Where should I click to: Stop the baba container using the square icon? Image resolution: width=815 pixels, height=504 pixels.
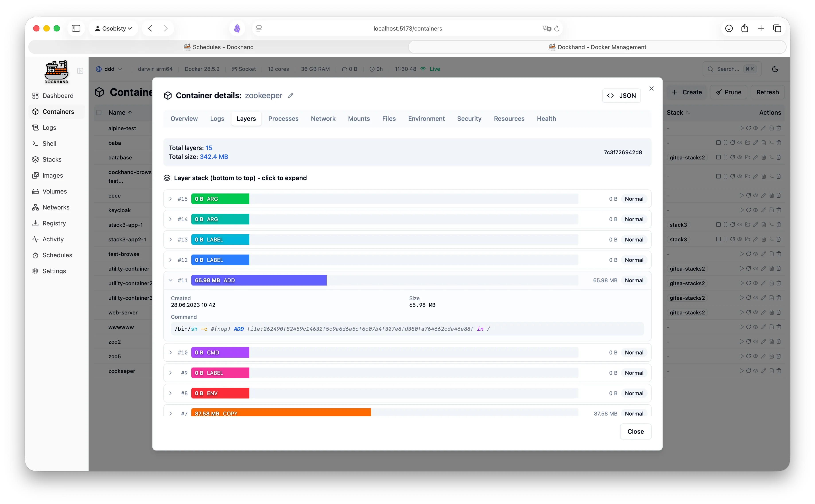pyautogui.click(x=718, y=143)
